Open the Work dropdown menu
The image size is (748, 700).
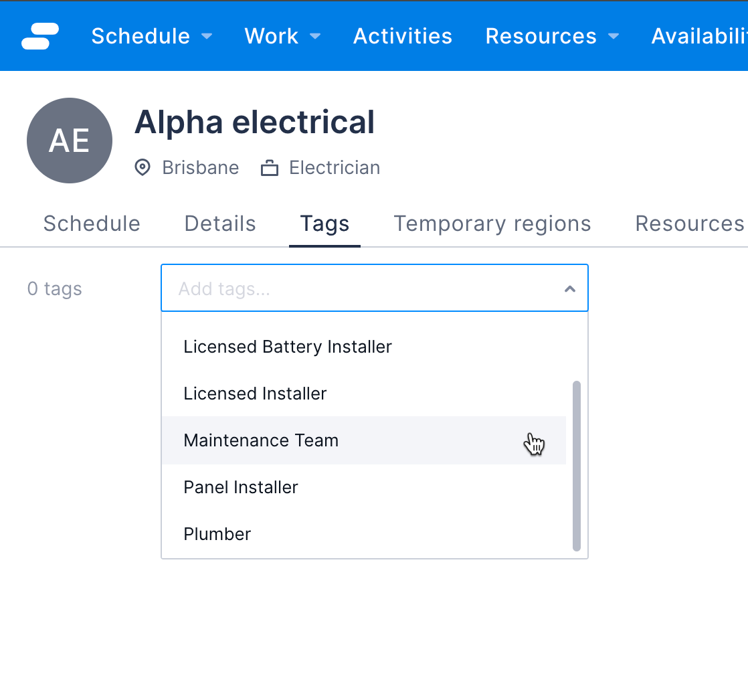coord(282,36)
